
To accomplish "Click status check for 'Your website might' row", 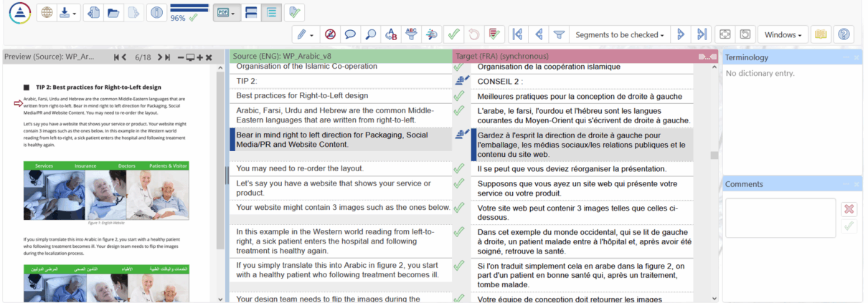I will (x=459, y=208).
